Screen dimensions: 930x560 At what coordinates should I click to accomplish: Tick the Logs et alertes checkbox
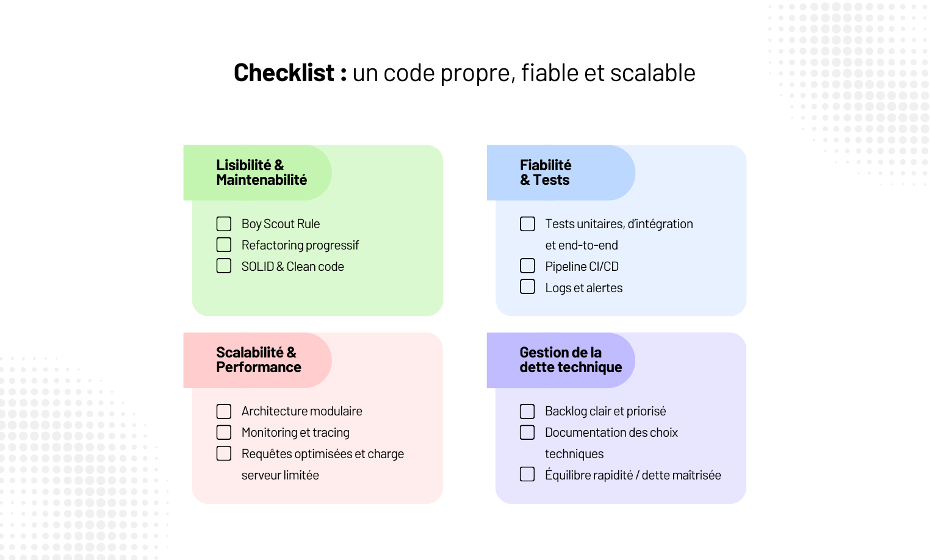527,287
